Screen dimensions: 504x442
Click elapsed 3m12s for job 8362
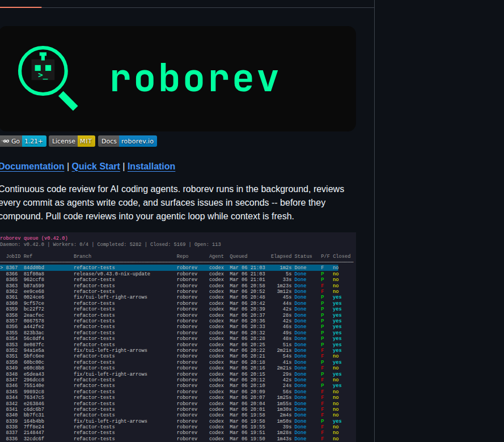[x=284, y=291]
